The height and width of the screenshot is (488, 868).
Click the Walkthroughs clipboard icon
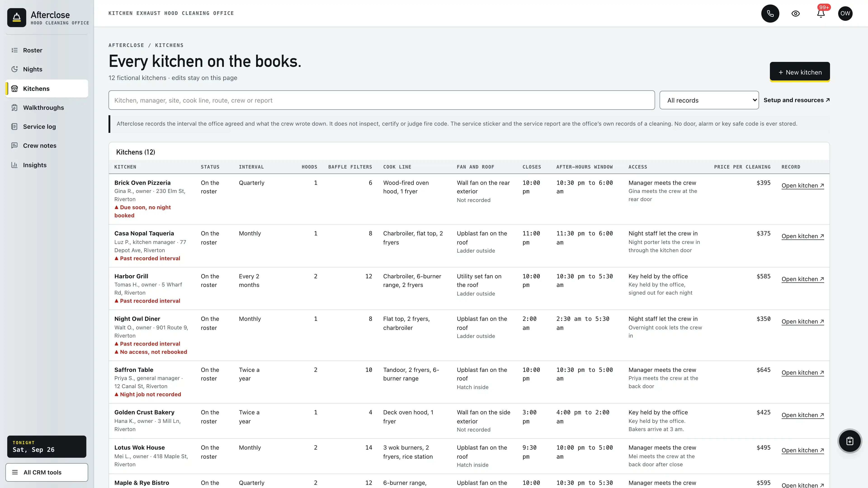[14, 108]
